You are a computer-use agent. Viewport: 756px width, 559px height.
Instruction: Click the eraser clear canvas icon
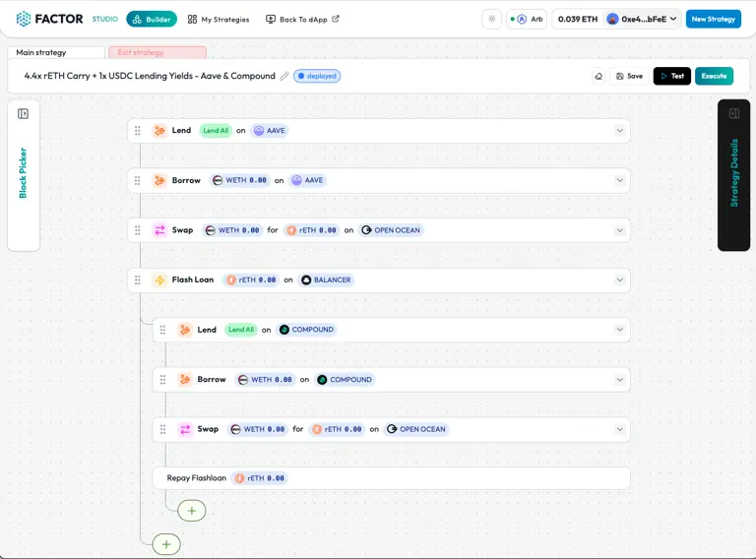pyautogui.click(x=598, y=76)
